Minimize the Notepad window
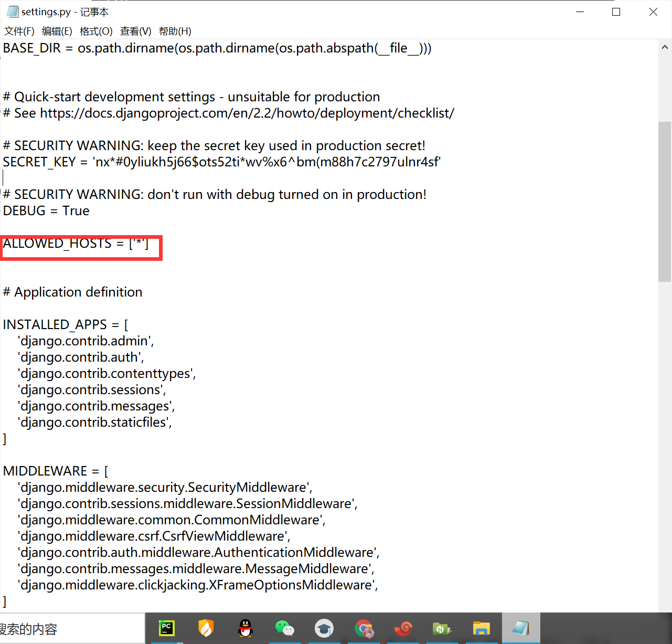Screen dimensions: 672x644 click(x=580, y=12)
